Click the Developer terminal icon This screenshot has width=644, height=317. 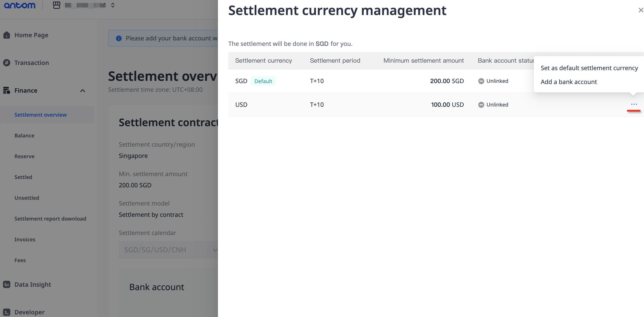point(7,312)
